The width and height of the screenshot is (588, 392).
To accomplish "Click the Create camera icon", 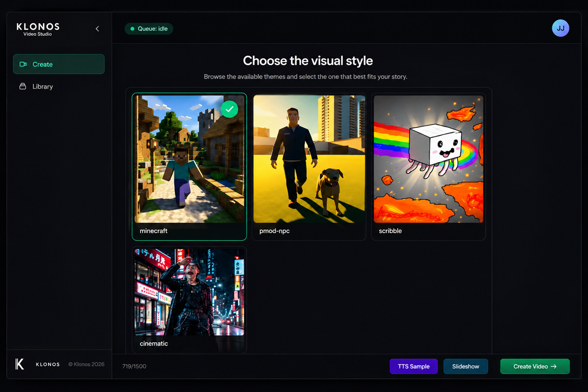I will [23, 64].
